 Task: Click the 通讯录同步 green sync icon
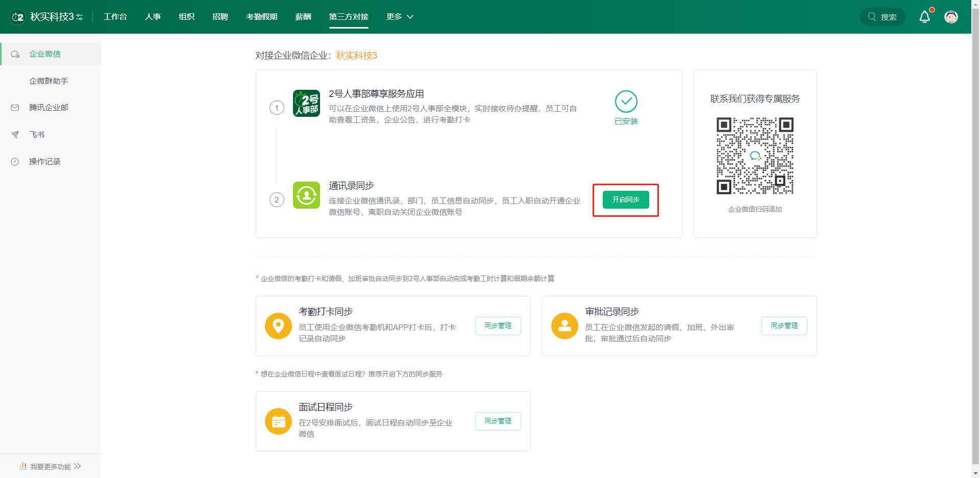[306, 195]
